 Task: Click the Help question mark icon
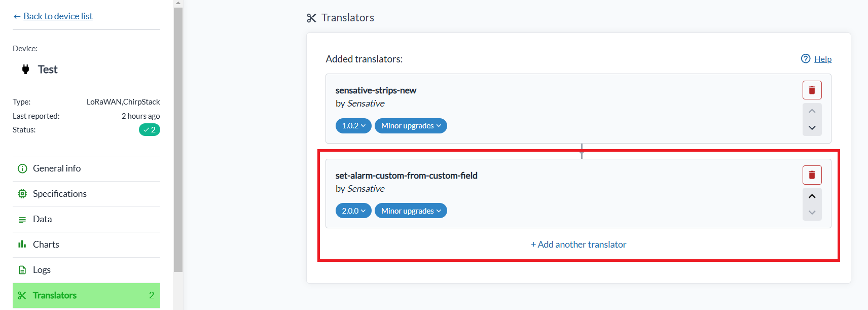pos(806,59)
